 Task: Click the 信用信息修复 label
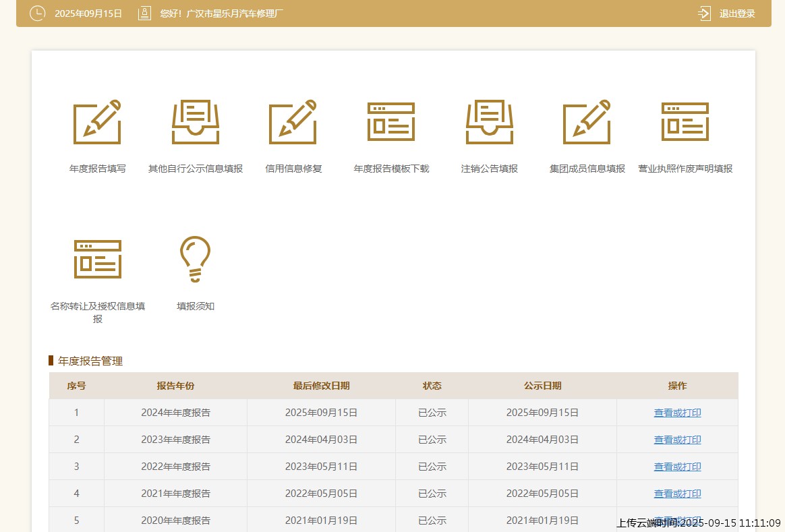[293, 169]
